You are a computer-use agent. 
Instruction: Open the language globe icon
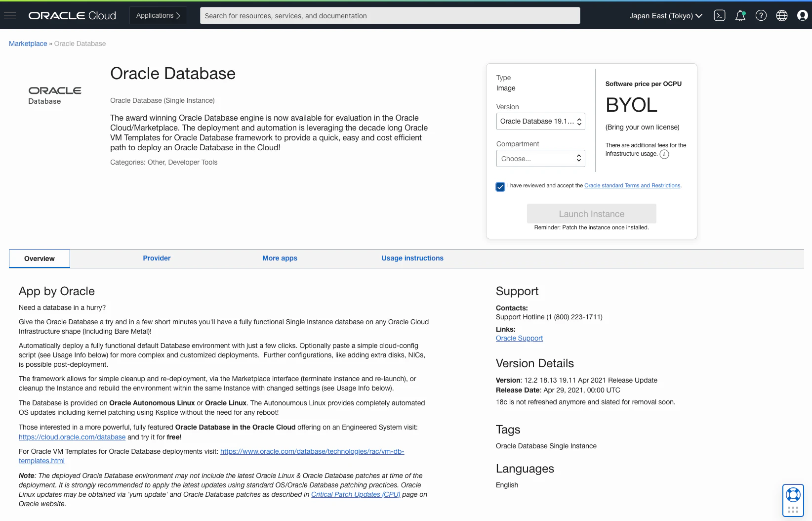click(782, 16)
